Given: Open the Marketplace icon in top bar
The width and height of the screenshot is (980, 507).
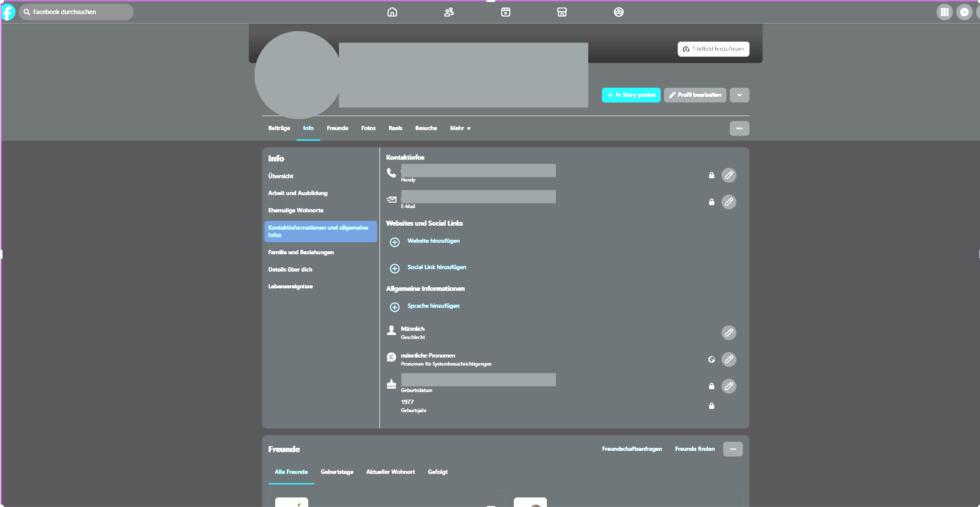Looking at the screenshot, I should [562, 12].
